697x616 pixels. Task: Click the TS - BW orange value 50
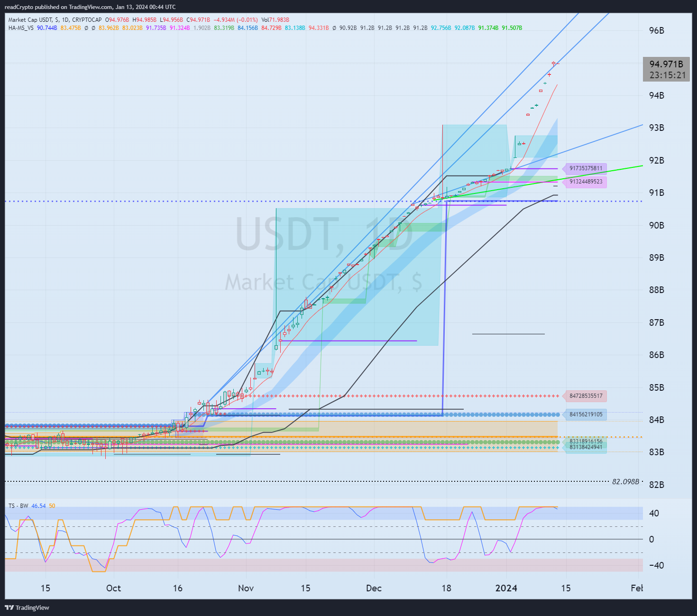click(x=52, y=506)
